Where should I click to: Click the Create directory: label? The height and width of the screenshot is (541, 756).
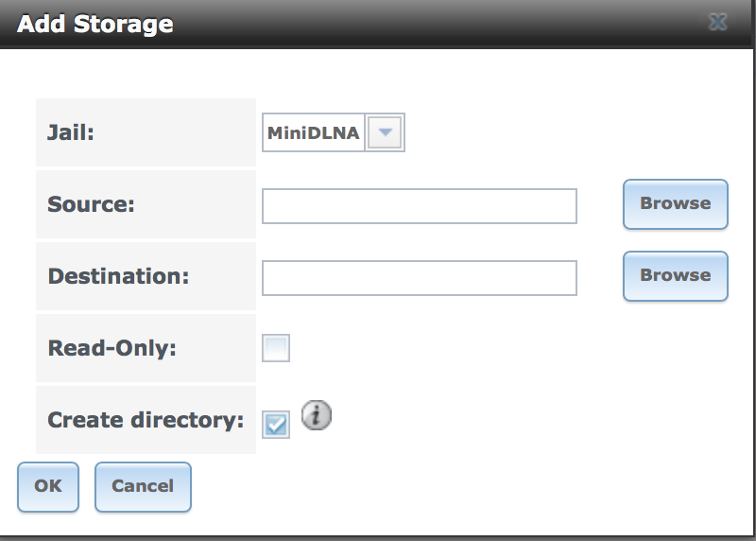click(146, 420)
